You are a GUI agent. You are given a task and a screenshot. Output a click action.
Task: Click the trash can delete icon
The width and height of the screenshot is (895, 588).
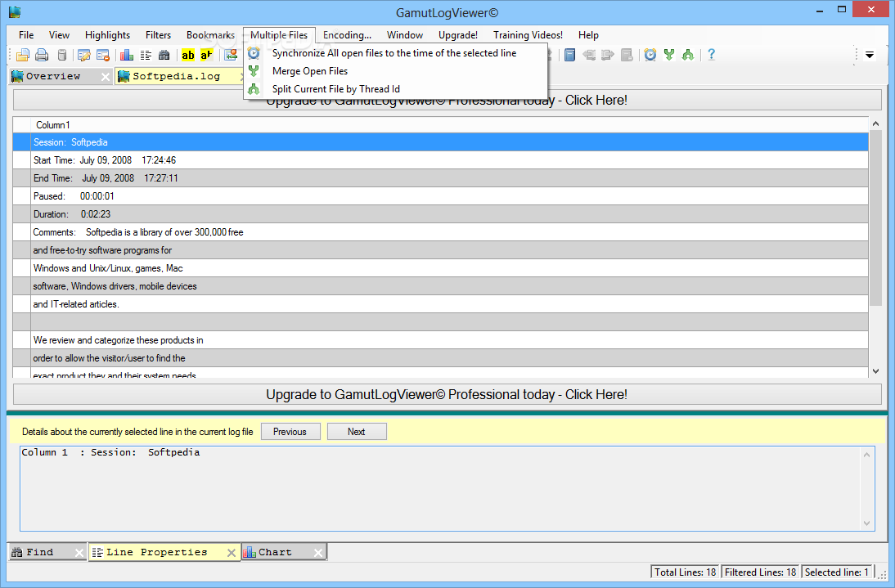(x=62, y=55)
